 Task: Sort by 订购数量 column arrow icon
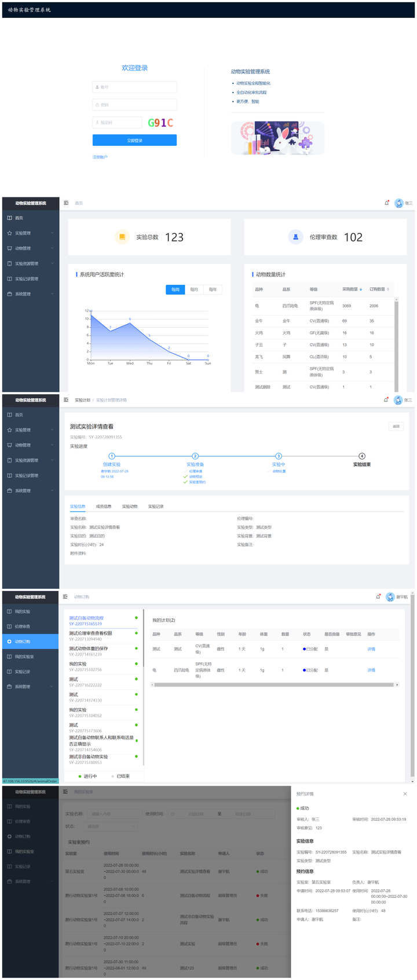(x=388, y=289)
